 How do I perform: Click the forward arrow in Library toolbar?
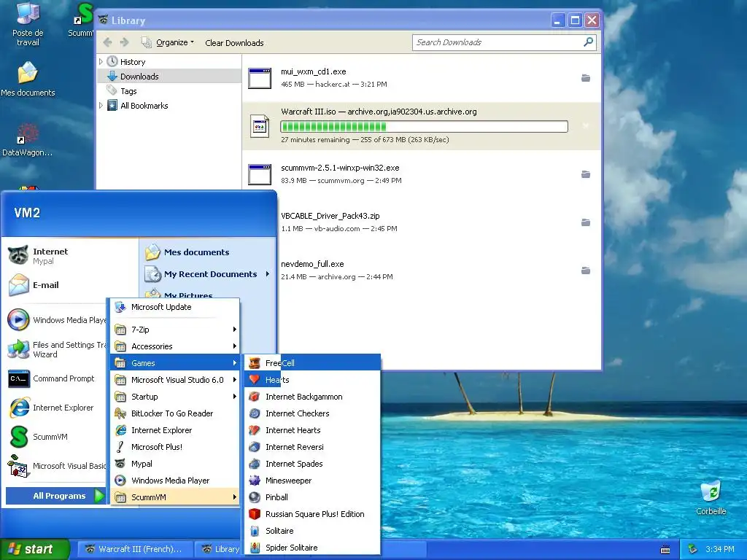coord(124,42)
